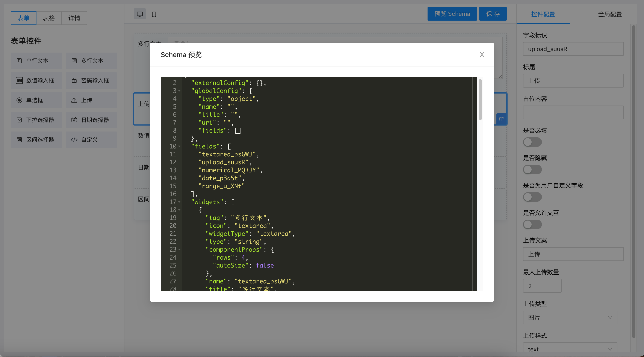Add a 密码输入框 widget
The width and height of the screenshot is (644, 357).
coord(91,80)
